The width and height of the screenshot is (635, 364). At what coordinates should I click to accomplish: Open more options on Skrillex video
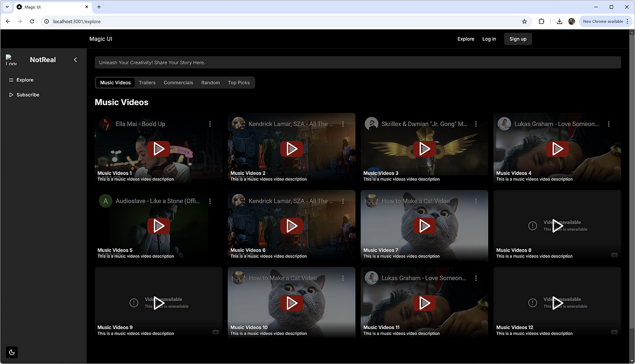[476, 124]
